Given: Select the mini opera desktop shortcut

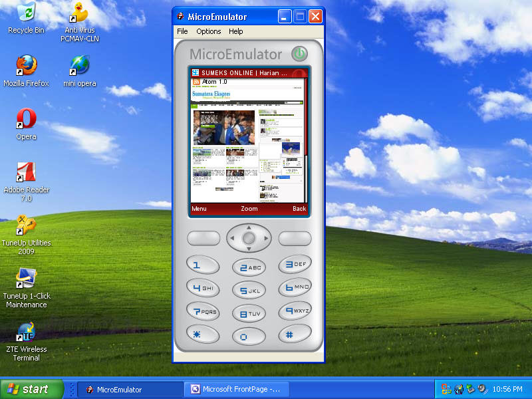Looking at the screenshot, I should coord(80,71).
